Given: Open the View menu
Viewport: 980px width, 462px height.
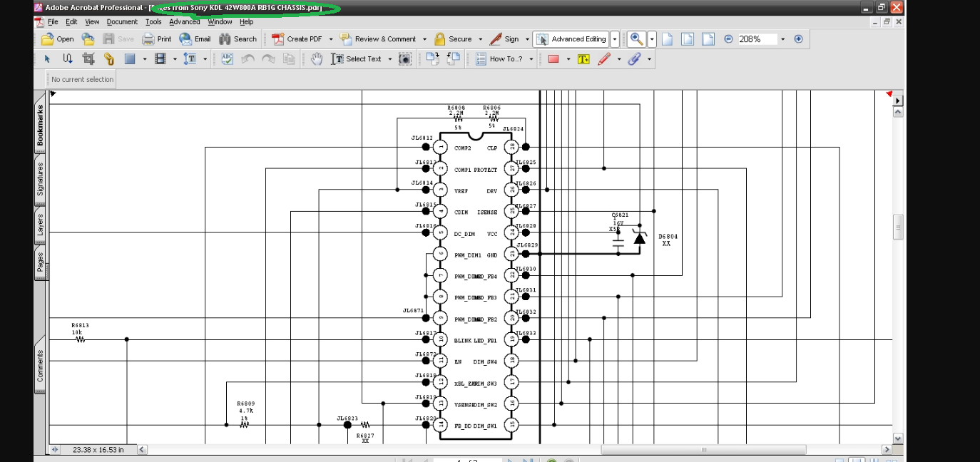Looking at the screenshot, I should click(x=92, y=22).
